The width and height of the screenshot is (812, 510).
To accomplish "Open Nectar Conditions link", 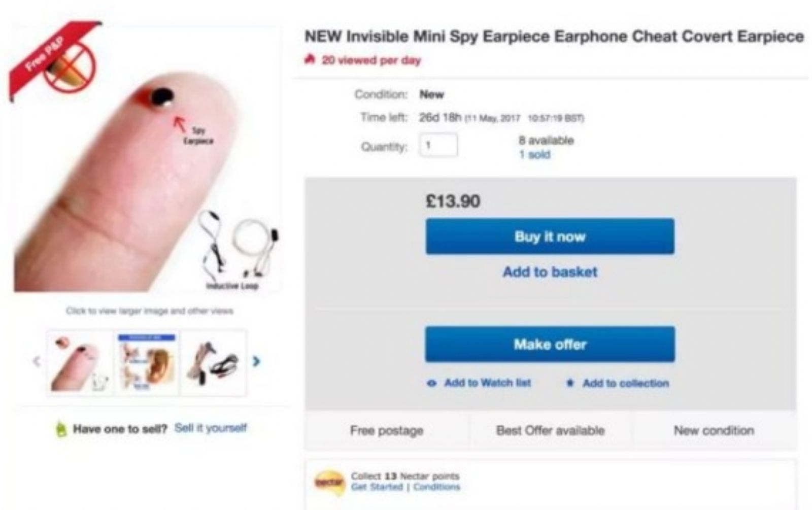I will coord(436,487).
